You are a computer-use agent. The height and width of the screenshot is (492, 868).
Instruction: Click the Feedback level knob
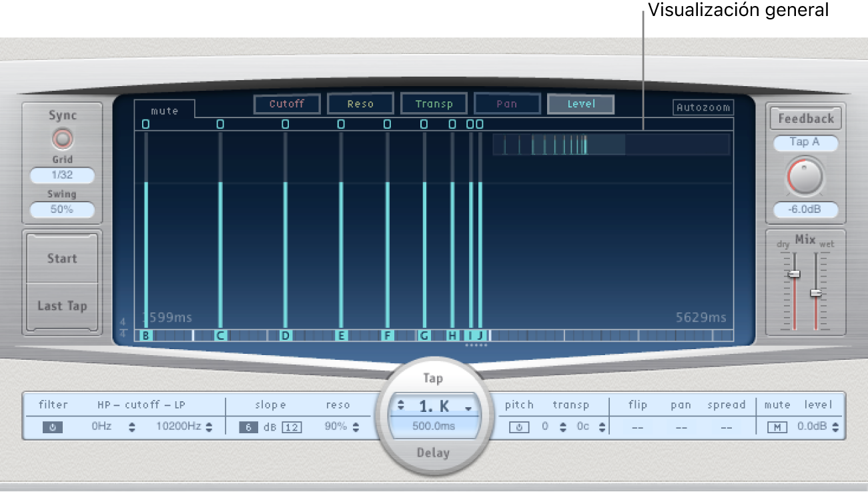point(805,177)
